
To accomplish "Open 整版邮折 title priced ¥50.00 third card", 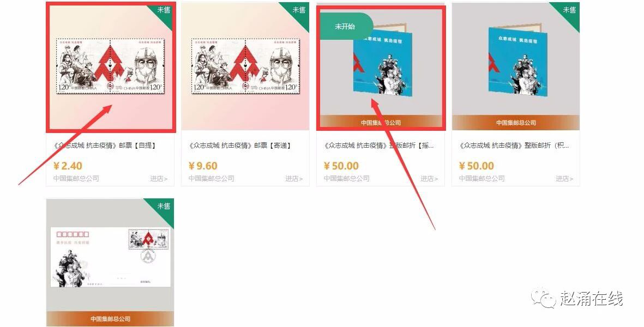I will tap(378, 146).
